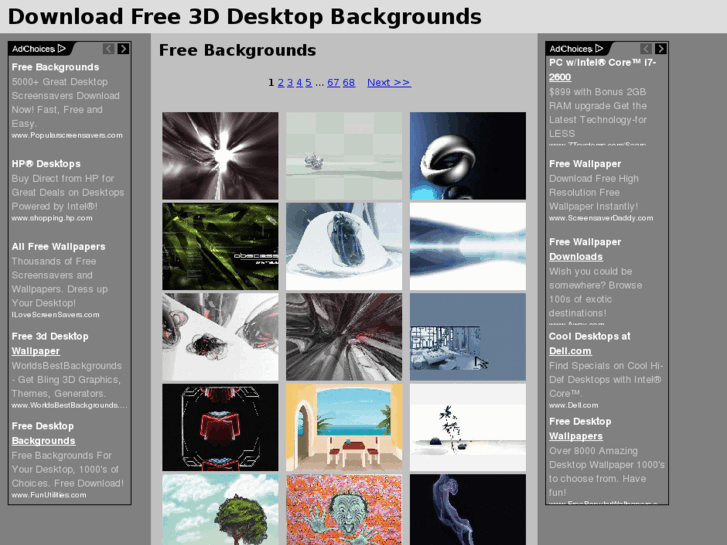Go to page 4 of backgrounds
Viewport: 727px width, 545px height.
pos(299,83)
